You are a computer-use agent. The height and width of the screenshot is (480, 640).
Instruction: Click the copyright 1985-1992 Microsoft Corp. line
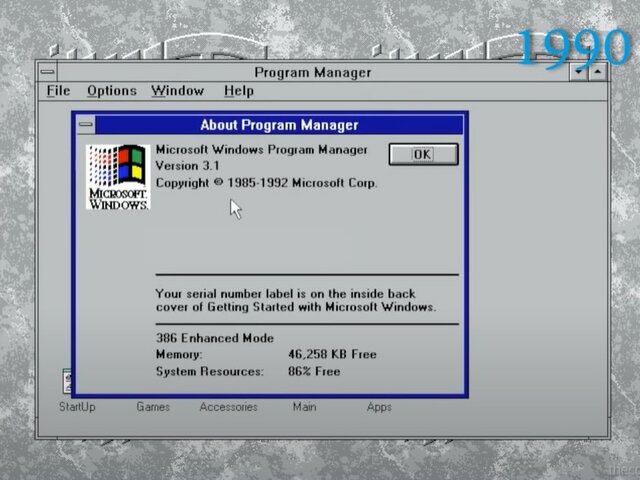266,183
